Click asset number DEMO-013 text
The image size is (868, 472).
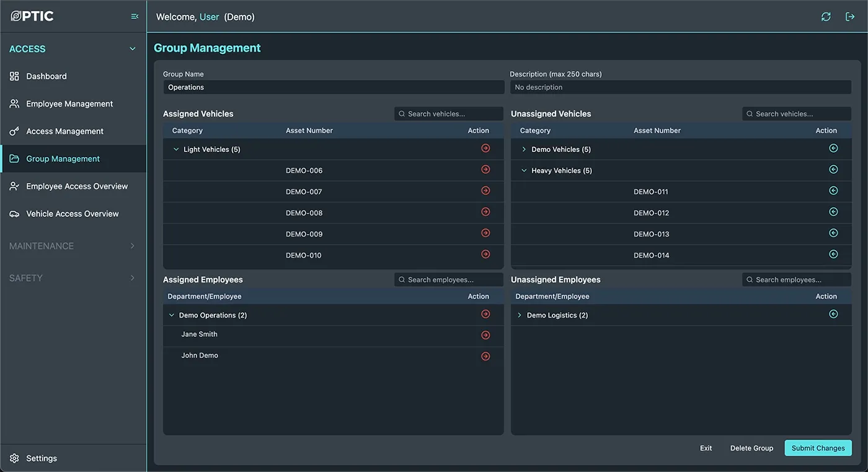tap(651, 234)
